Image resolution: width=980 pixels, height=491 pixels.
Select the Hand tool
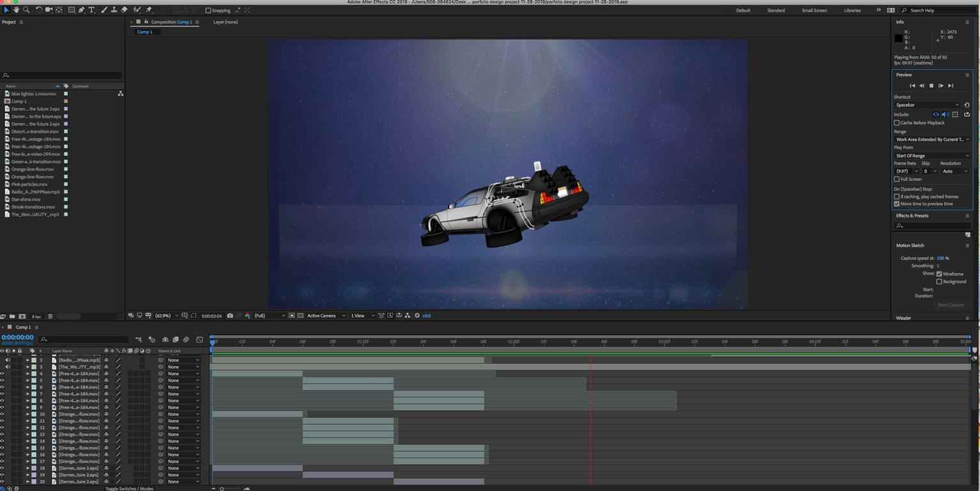tap(16, 10)
